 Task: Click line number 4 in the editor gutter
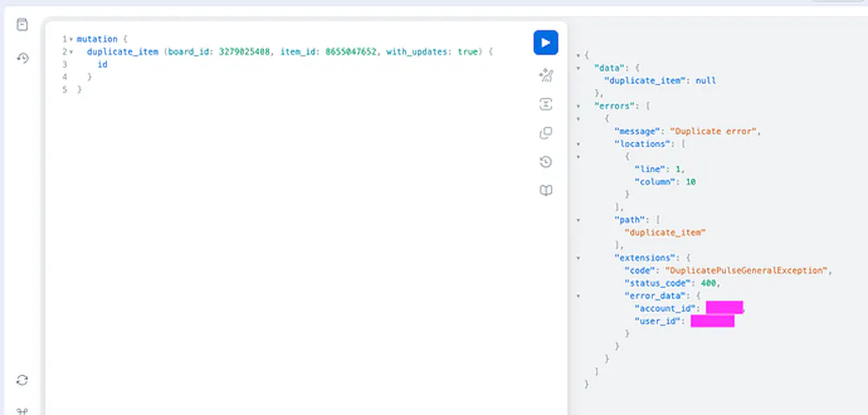[x=65, y=77]
